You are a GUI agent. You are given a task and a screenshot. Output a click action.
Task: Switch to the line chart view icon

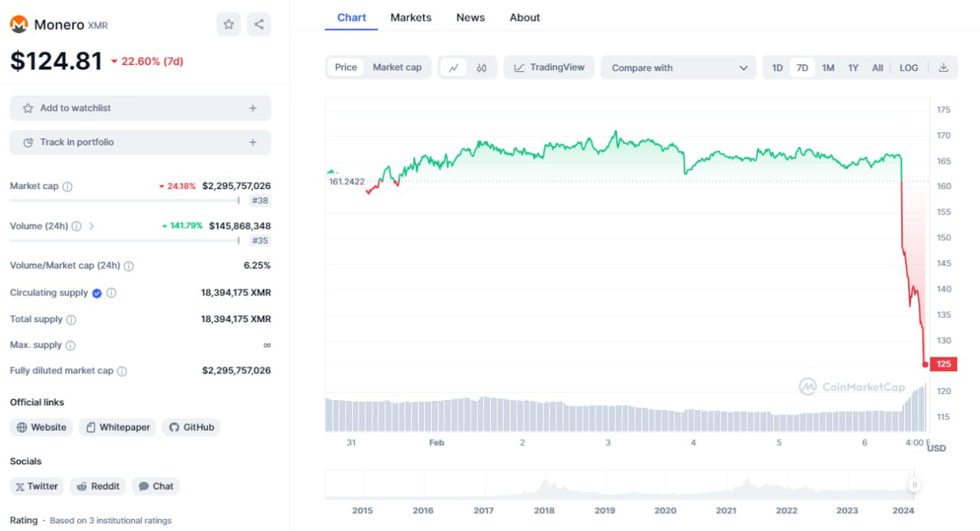point(453,67)
